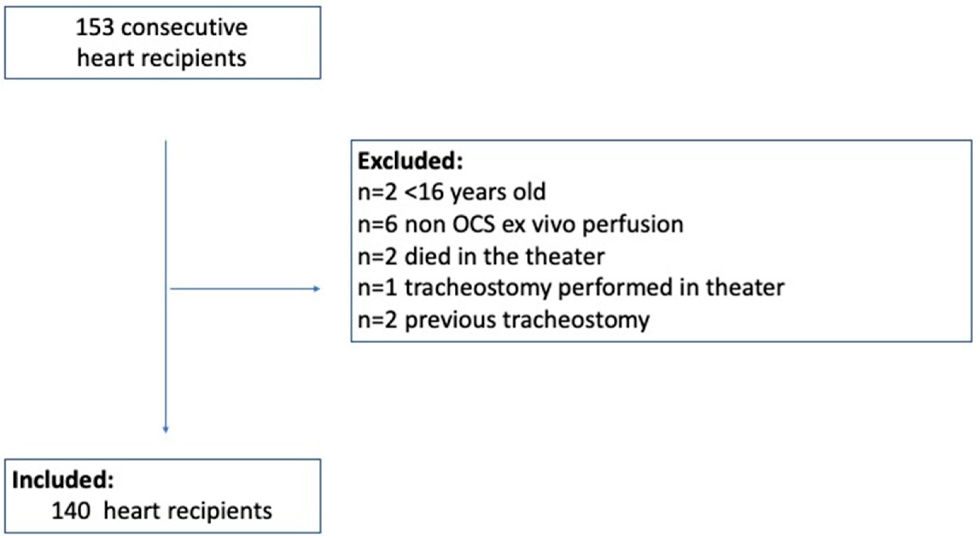This screenshot has width=980, height=538.
Task: Click the downward arrowhead above Included box
Action: click(165, 429)
